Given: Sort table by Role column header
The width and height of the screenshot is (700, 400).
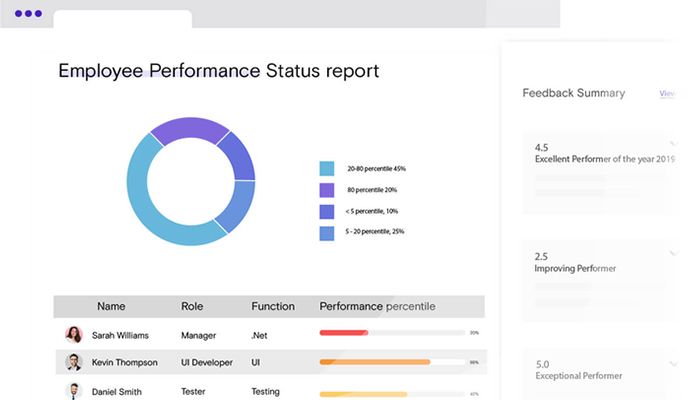Looking at the screenshot, I should pyautogui.click(x=192, y=306).
